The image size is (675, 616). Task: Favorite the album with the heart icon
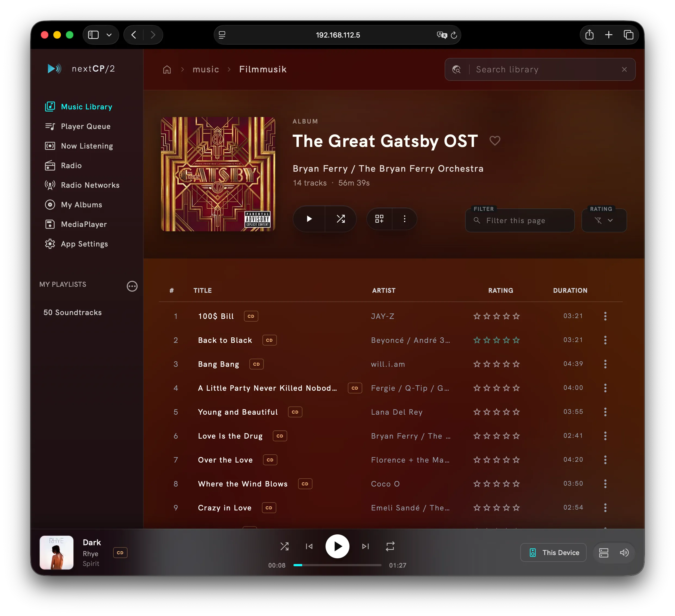click(494, 140)
